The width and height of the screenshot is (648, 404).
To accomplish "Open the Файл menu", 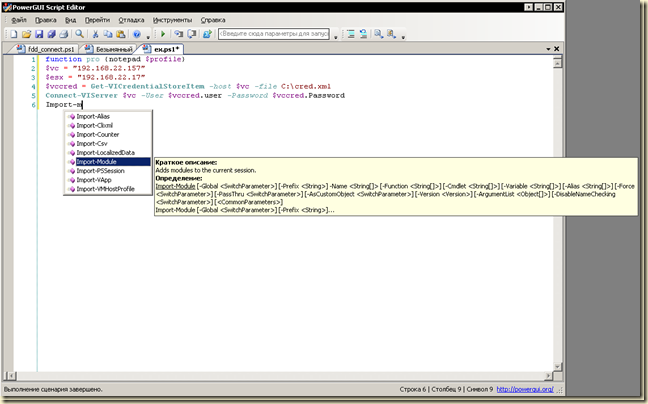I will pos(20,19).
